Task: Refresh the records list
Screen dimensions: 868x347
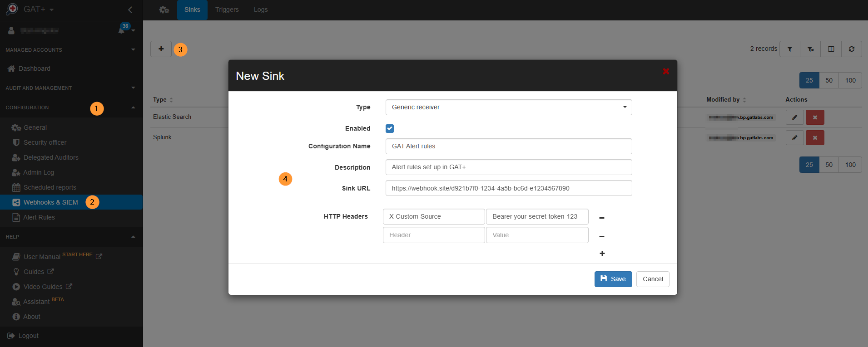Action: 852,49
